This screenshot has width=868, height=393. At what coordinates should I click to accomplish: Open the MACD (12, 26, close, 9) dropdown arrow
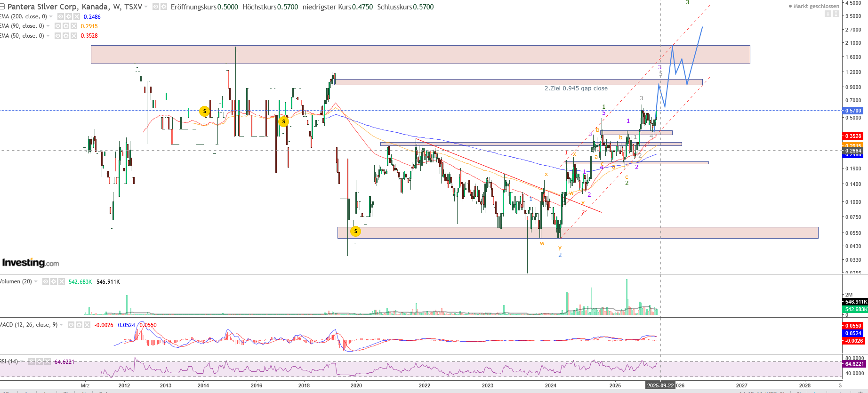(61, 325)
